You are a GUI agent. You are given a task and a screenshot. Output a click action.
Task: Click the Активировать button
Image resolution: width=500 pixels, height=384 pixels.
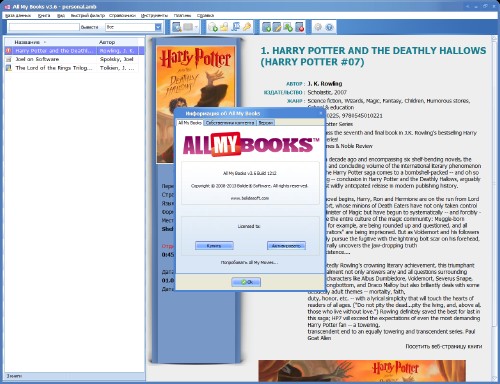click(286, 246)
